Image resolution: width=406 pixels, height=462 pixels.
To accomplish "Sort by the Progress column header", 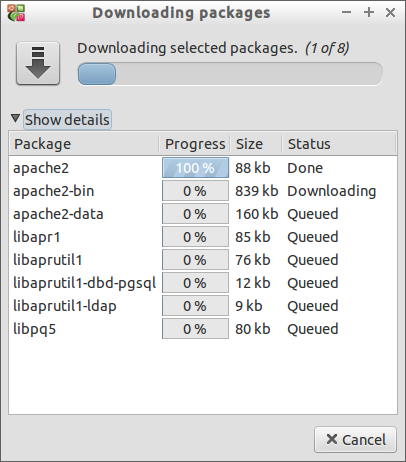I will click(195, 144).
